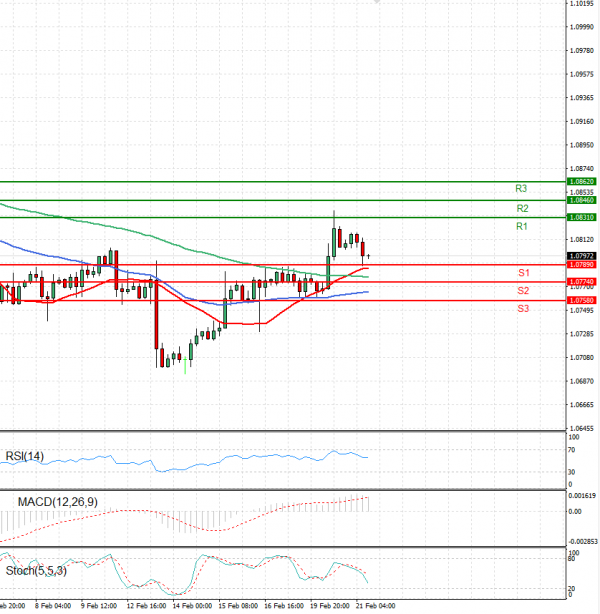This screenshot has height=614, width=600.
Task: Click the 8 Feb 04:00 time label
Action: pyautogui.click(x=53, y=606)
